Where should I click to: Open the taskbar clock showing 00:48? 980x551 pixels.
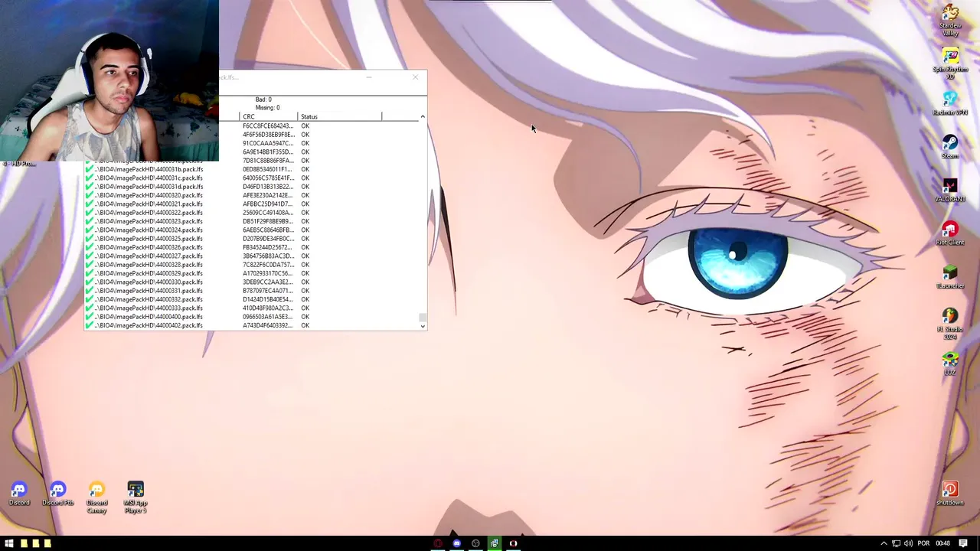(942, 543)
